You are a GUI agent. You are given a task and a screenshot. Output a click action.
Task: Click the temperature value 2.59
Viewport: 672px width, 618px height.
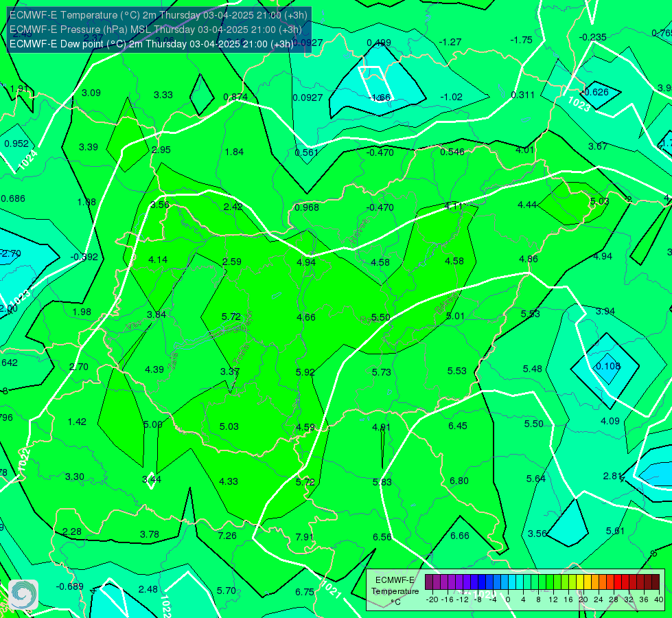click(x=232, y=262)
